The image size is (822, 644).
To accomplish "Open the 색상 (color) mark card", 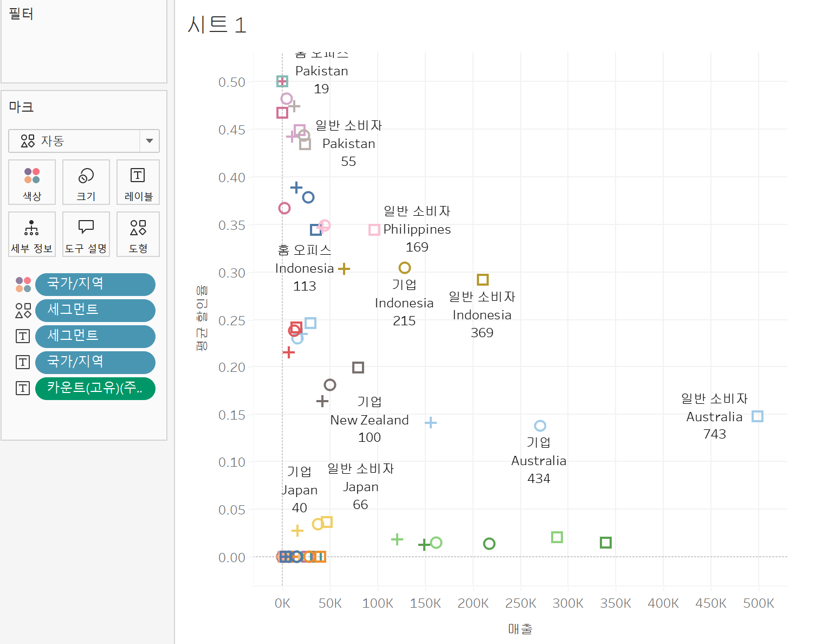I will tap(32, 182).
